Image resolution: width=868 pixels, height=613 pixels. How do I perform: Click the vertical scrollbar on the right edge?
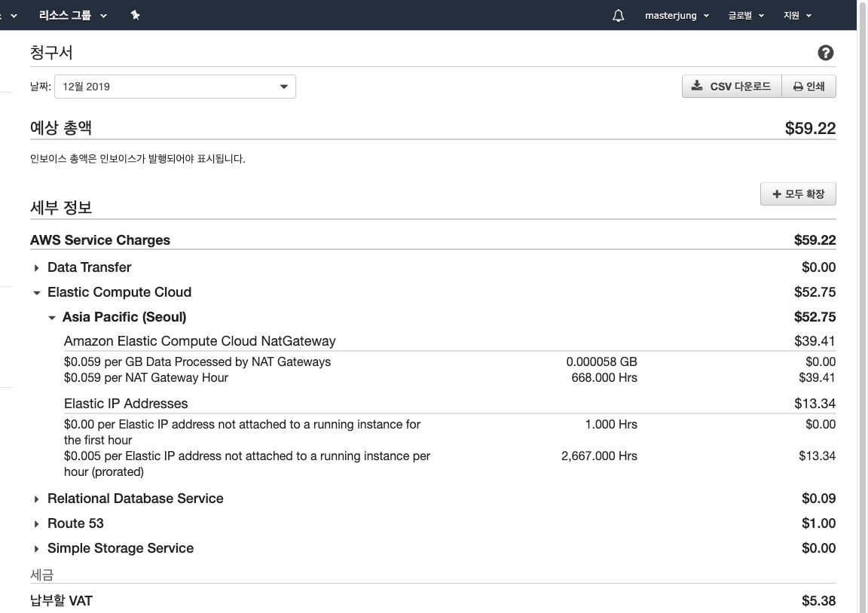tap(862, 306)
